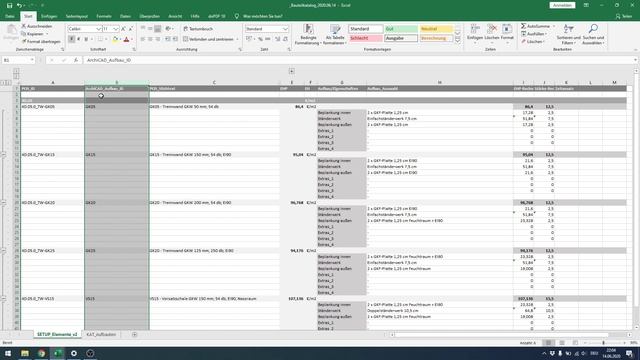Click AutoSumme
This screenshot has width=640, height=360.
(x=536, y=26)
